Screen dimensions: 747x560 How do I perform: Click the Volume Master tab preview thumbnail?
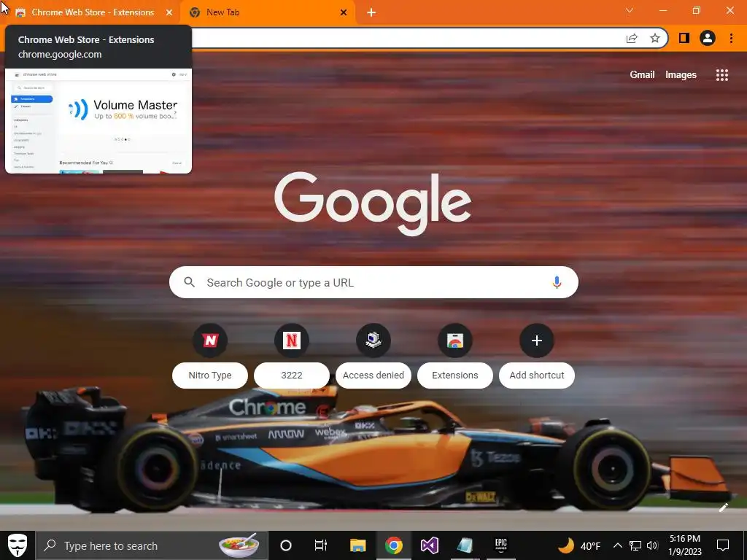pos(98,121)
